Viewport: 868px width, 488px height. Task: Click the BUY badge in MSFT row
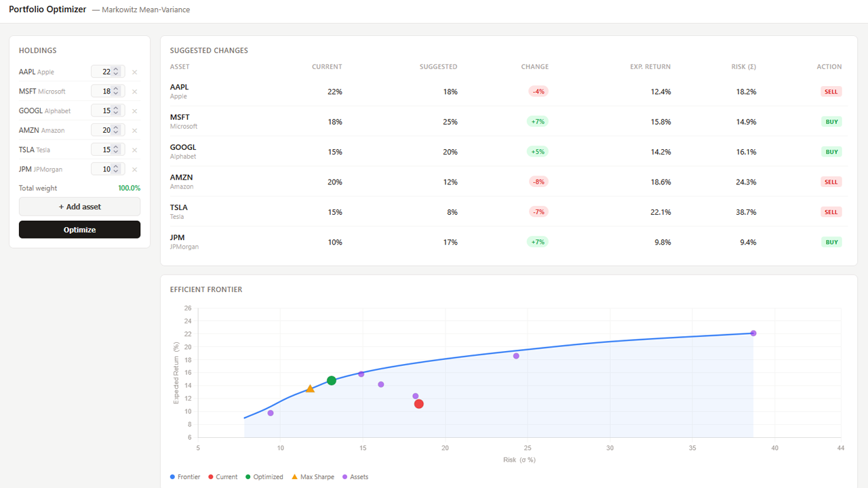(x=831, y=122)
